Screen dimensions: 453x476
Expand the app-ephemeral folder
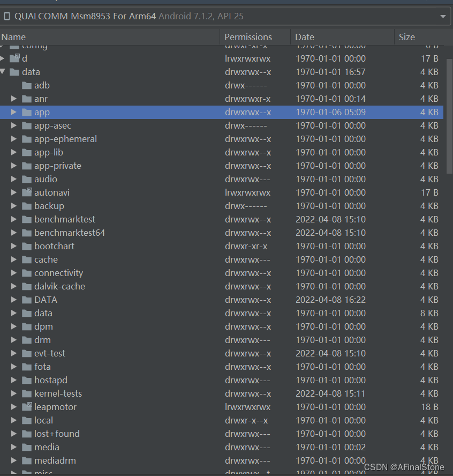point(13,139)
